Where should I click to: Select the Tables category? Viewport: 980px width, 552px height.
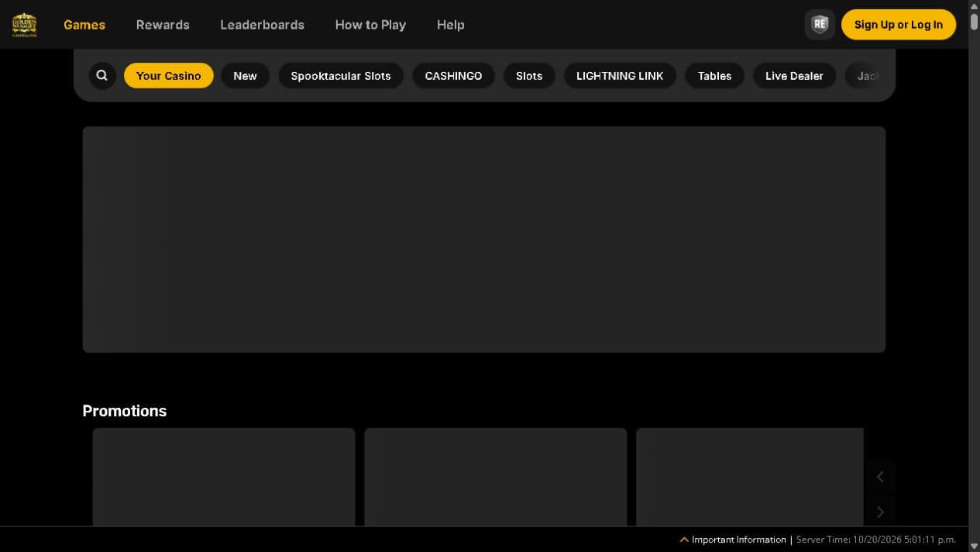[714, 76]
